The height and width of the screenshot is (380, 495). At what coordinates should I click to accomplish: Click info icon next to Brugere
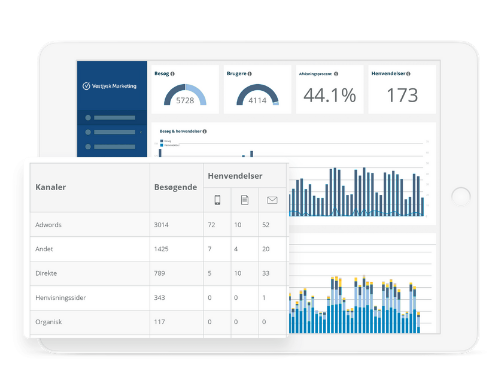(x=250, y=74)
